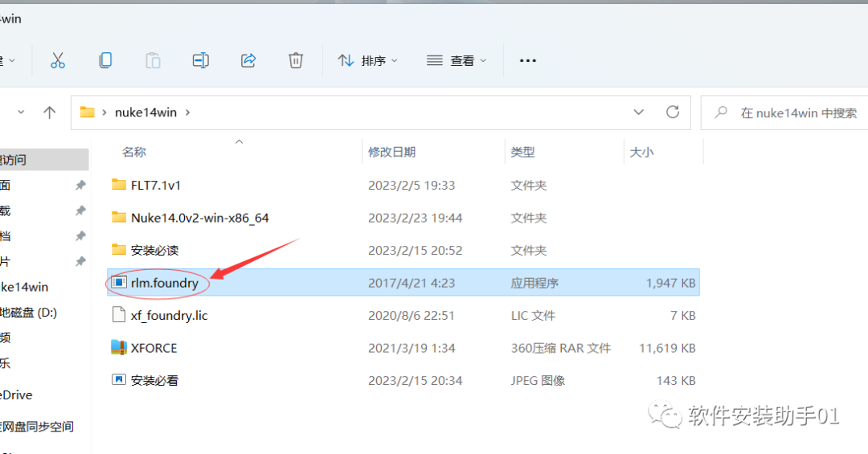Open OneDrive in the navigation pane
Viewport: 868px width, 454px height.
(16, 395)
